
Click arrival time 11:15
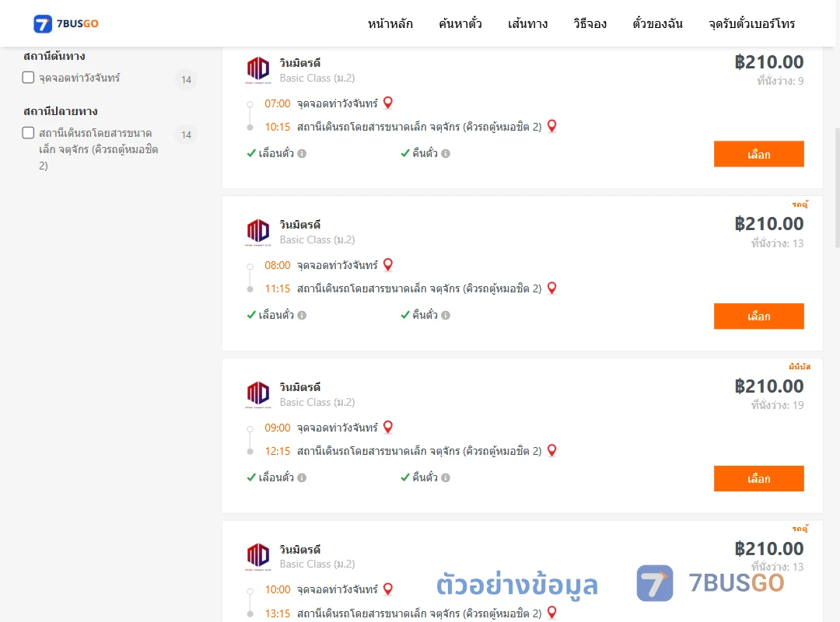(278, 288)
